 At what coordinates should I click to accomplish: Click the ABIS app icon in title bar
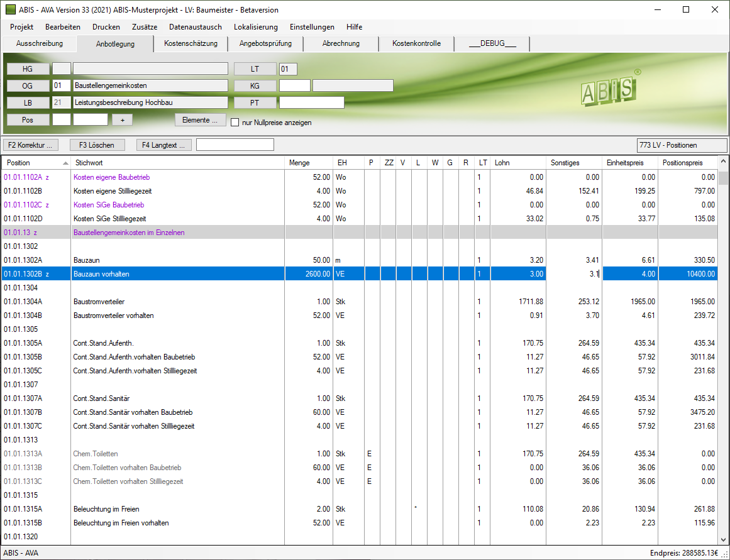point(10,10)
